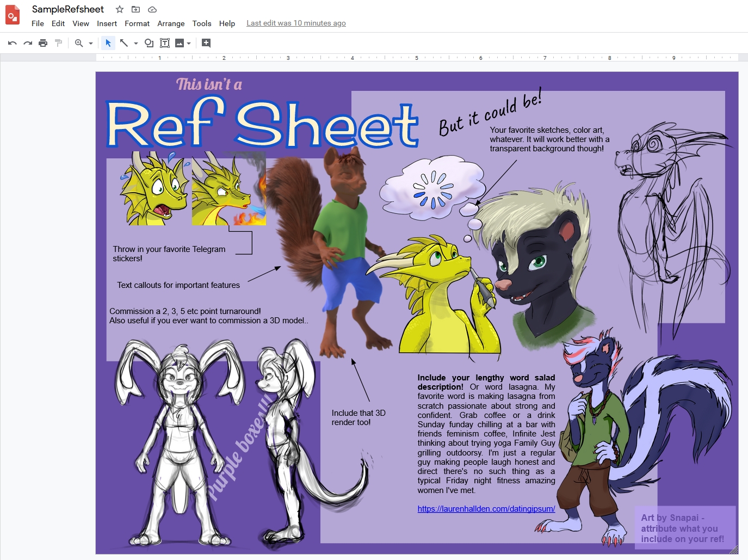Click the Undo arrow in toolbar
The height and width of the screenshot is (560, 748).
click(x=13, y=43)
